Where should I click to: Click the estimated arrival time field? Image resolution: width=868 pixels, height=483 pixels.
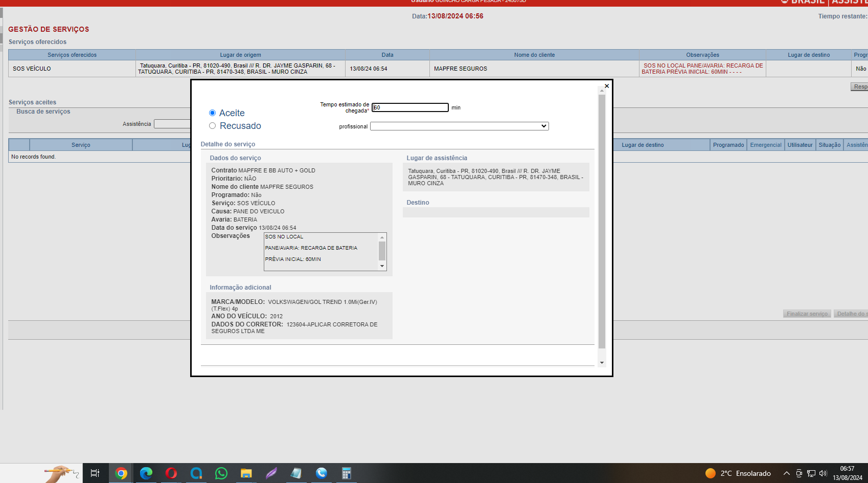pos(410,107)
